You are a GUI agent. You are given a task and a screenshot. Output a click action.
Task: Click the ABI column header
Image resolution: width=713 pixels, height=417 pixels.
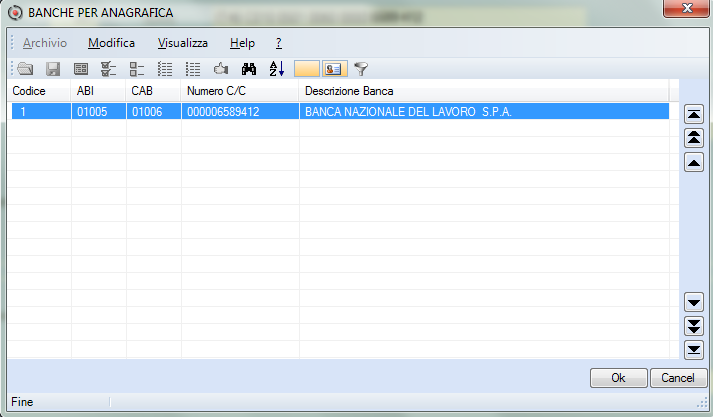(98, 91)
